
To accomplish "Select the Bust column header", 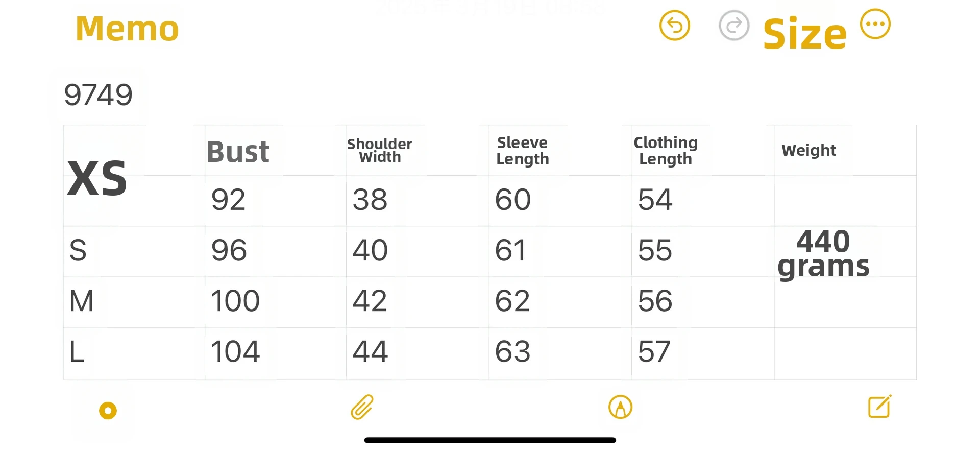I will 238,152.
